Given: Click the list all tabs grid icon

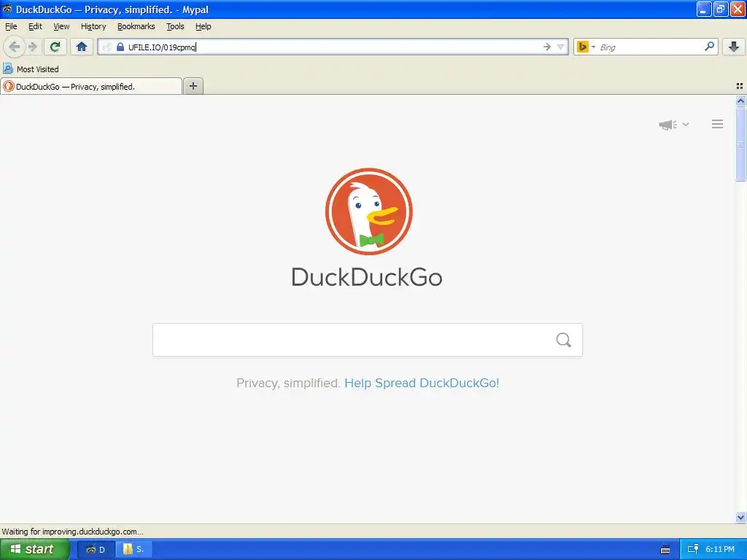Looking at the screenshot, I should [740, 86].
